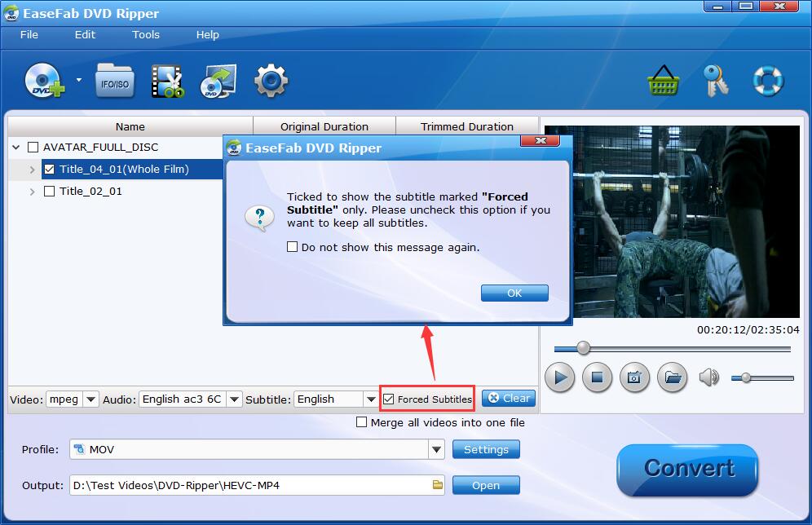
Task: Open the Help menu
Action: point(207,35)
